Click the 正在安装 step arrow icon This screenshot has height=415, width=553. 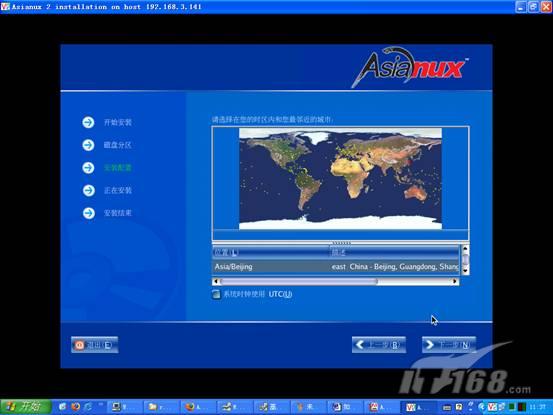89,190
